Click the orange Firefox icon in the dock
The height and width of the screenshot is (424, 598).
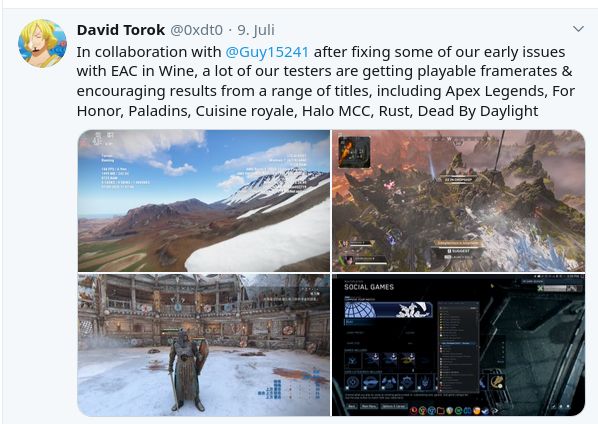tap(476, 411)
